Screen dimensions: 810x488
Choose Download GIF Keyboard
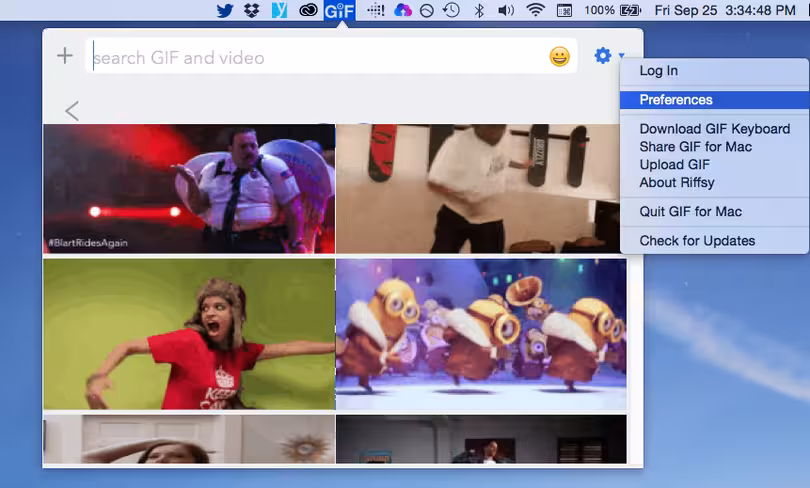[x=714, y=129]
